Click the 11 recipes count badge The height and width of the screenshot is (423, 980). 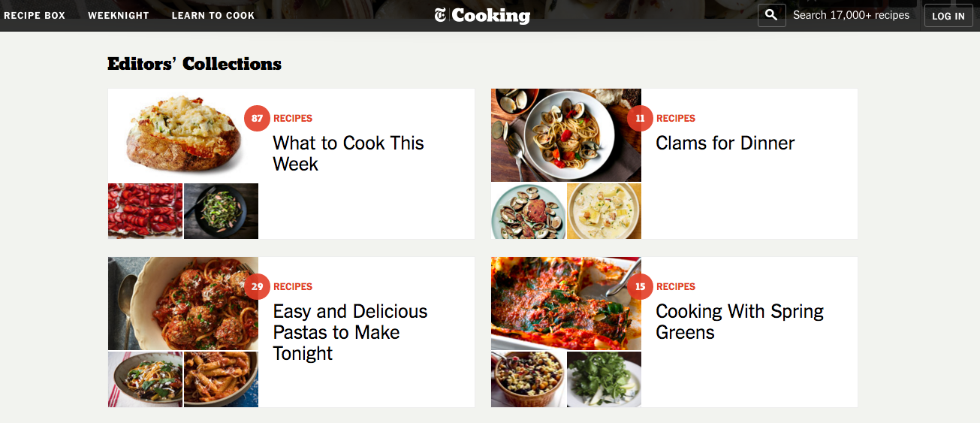(640, 119)
